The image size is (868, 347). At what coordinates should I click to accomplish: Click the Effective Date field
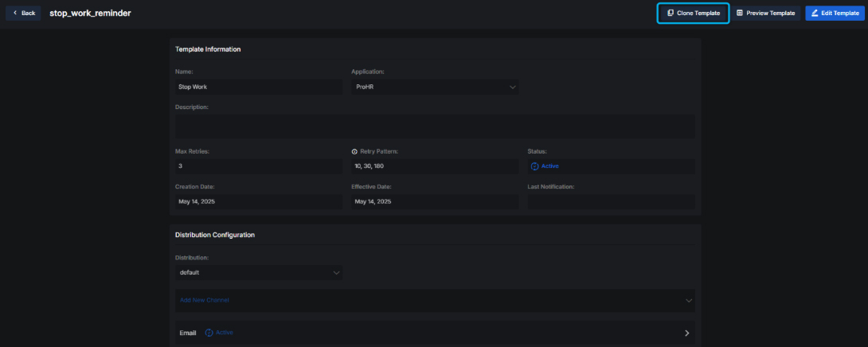click(435, 202)
